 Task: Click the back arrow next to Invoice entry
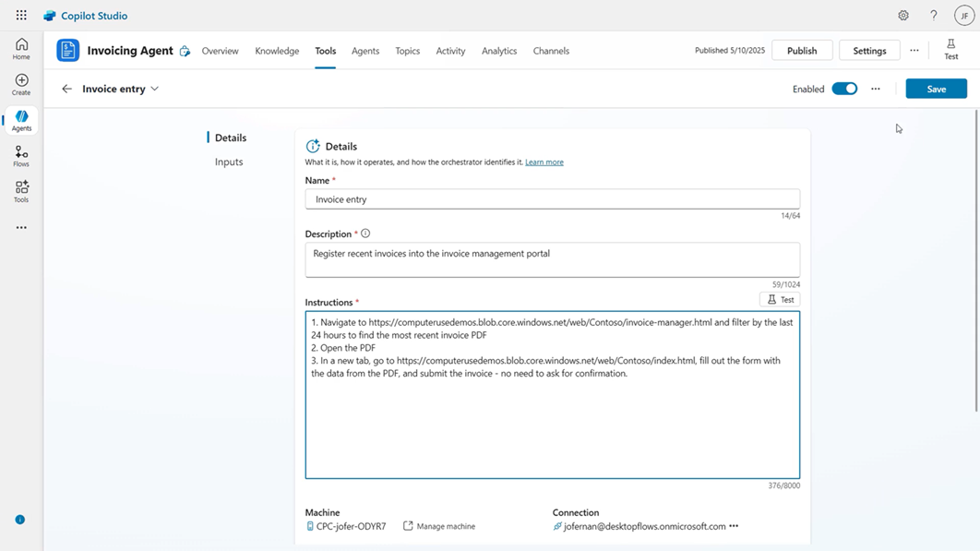tap(66, 89)
